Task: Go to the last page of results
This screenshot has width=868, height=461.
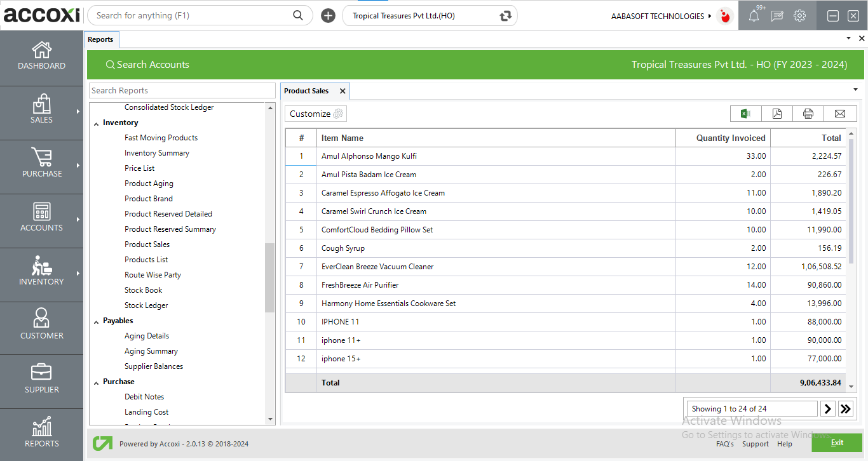Action: tap(845, 409)
